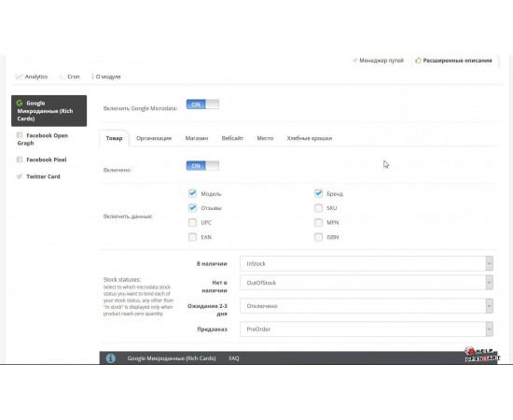Switch to the Место tab

click(x=265, y=138)
